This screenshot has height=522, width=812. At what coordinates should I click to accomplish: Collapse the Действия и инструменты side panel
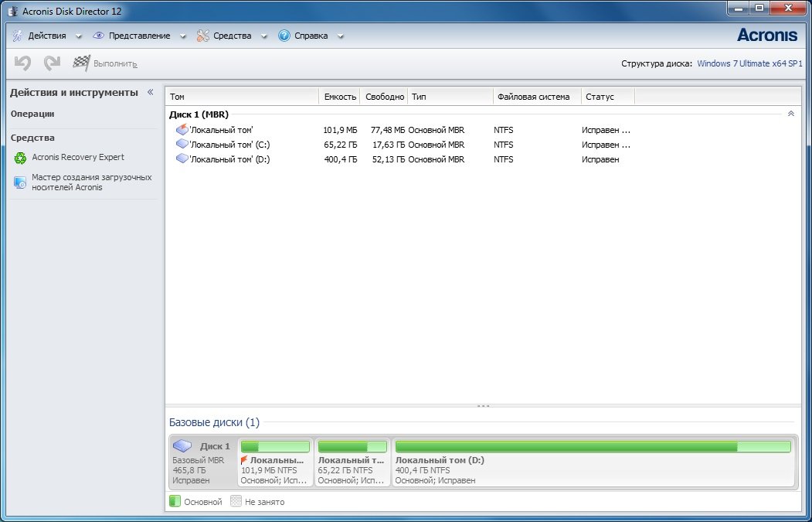[x=150, y=92]
